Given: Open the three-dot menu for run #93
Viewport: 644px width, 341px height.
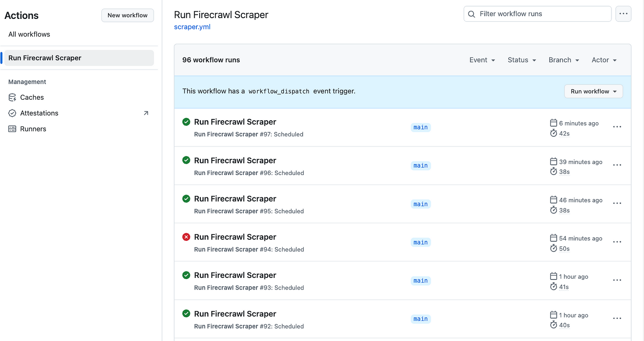Looking at the screenshot, I should pos(617,280).
